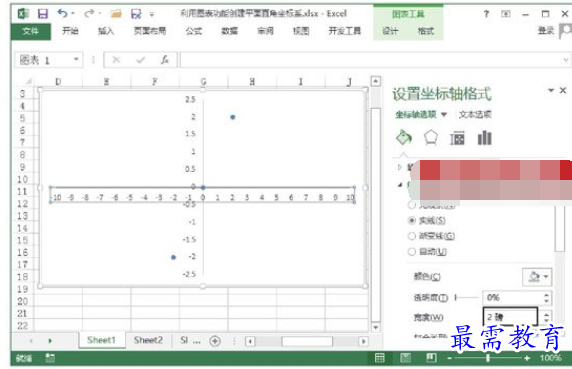Open the chart tools 设计 tab
This screenshot has width=572, height=369.
390,31
